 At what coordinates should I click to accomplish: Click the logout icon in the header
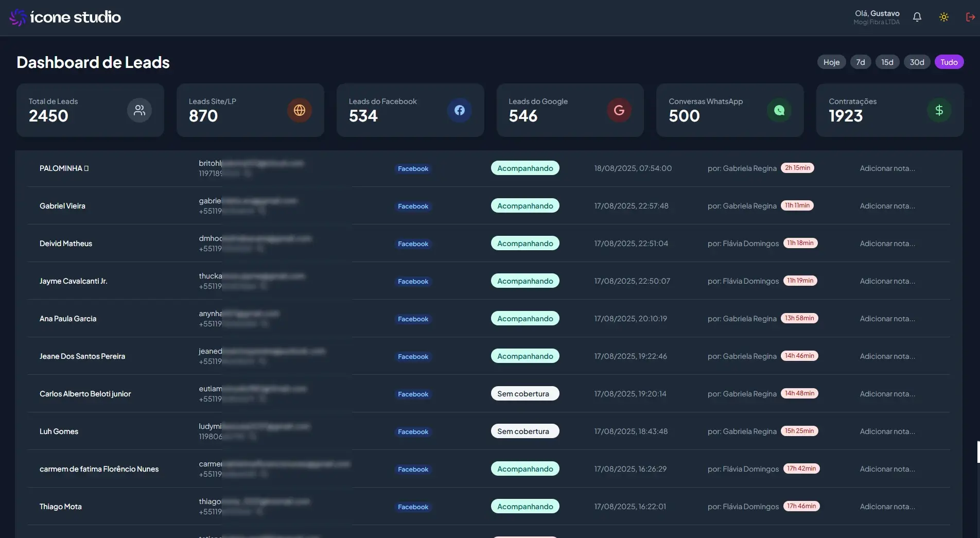(970, 16)
